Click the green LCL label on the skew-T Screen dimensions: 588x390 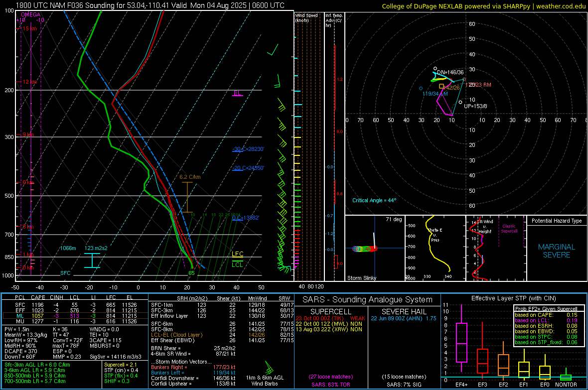(237, 265)
